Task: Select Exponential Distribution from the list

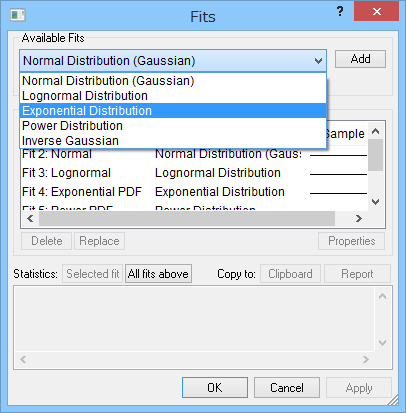Action: [173, 111]
